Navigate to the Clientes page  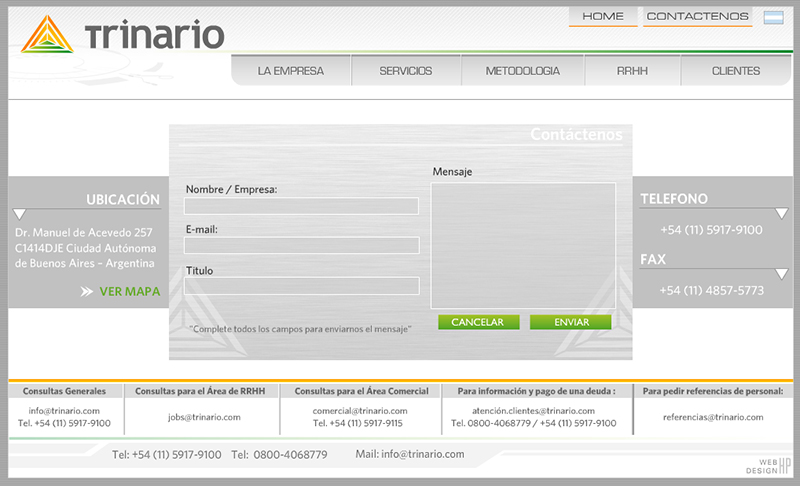tap(735, 71)
